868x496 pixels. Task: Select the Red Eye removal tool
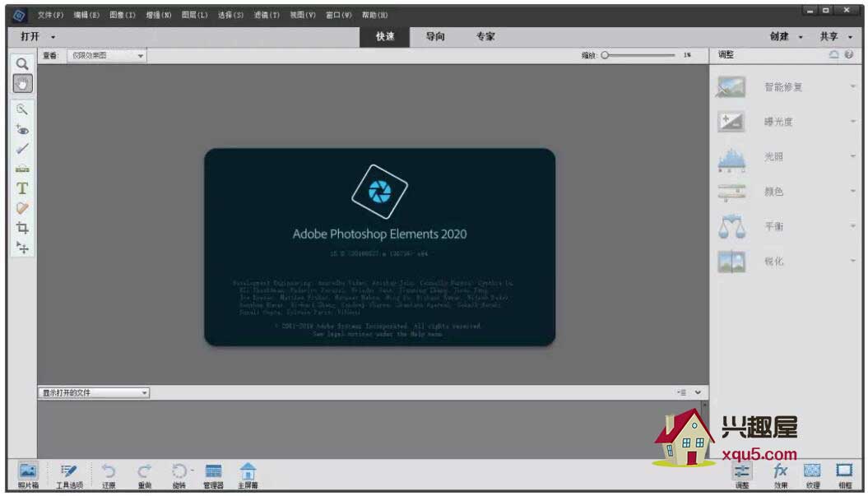(x=22, y=129)
